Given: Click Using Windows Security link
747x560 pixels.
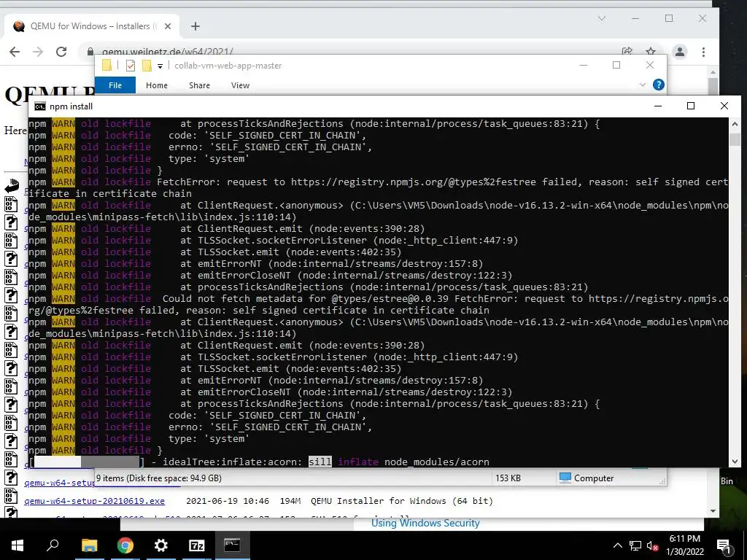Looking at the screenshot, I should point(425,523).
